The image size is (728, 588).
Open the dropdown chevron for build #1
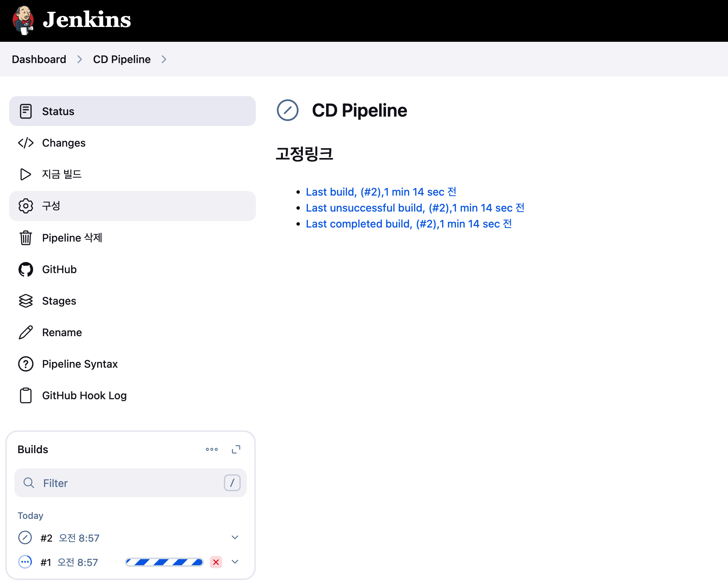coord(235,562)
